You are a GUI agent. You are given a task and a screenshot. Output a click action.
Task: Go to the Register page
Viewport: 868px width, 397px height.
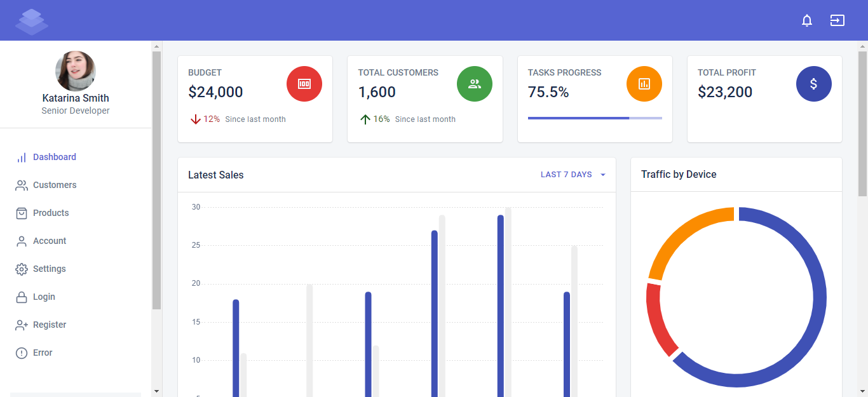point(49,325)
